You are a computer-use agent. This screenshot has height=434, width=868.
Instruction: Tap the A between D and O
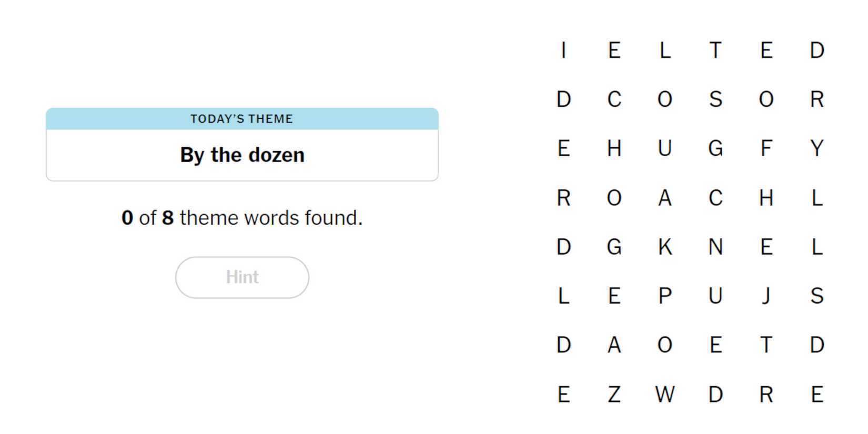614,345
